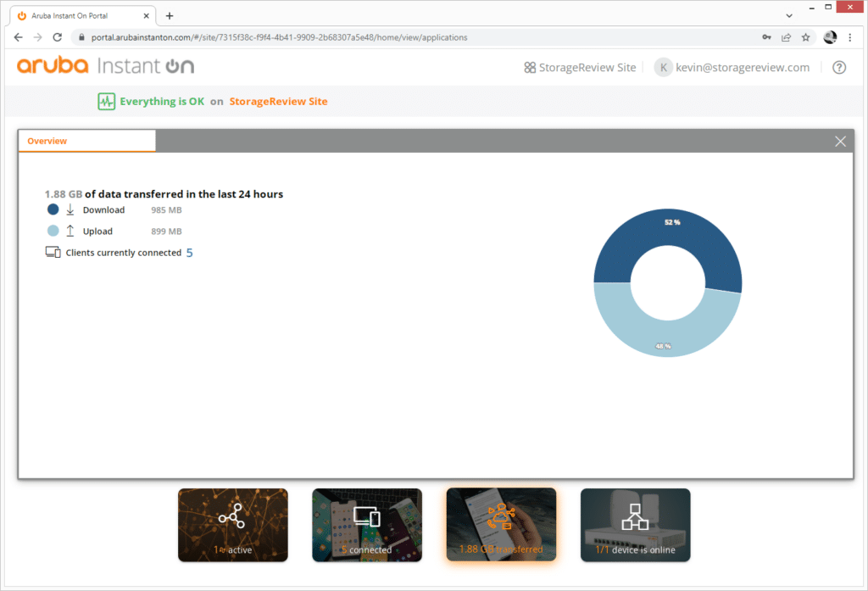This screenshot has width=868, height=591.
Task: Click the 1.88 GB of data transferred heading
Action: point(164,194)
